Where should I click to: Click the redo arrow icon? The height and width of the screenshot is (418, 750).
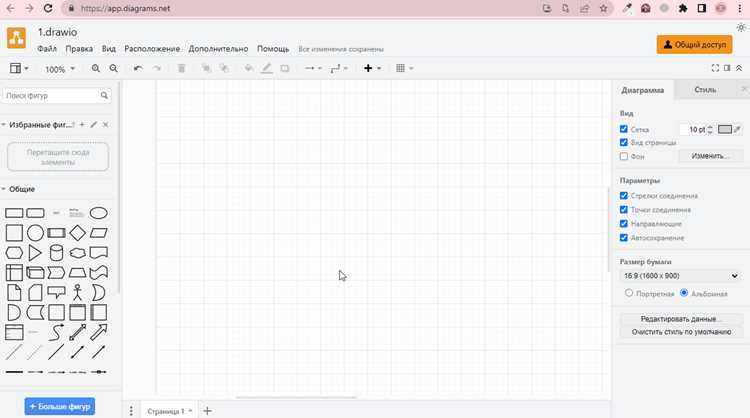[x=156, y=68]
